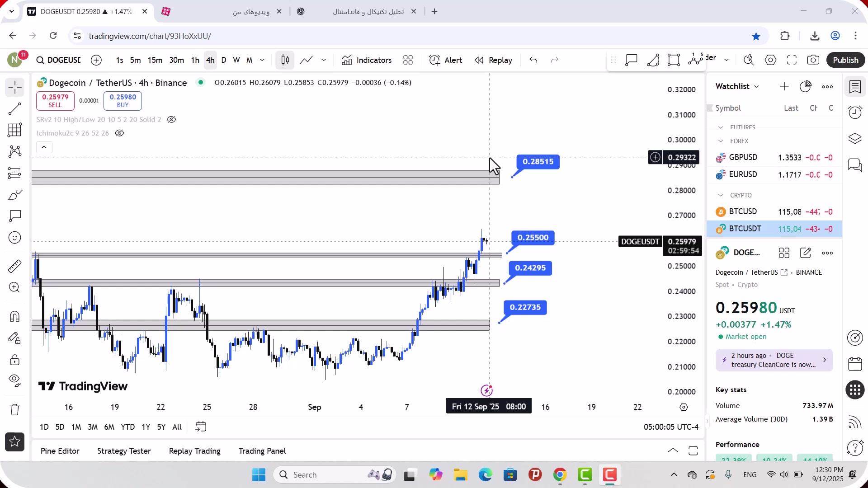Image resolution: width=868 pixels, height=488 pixels.
Task: Open the Indicators dialog
Action: click(367, 60)
